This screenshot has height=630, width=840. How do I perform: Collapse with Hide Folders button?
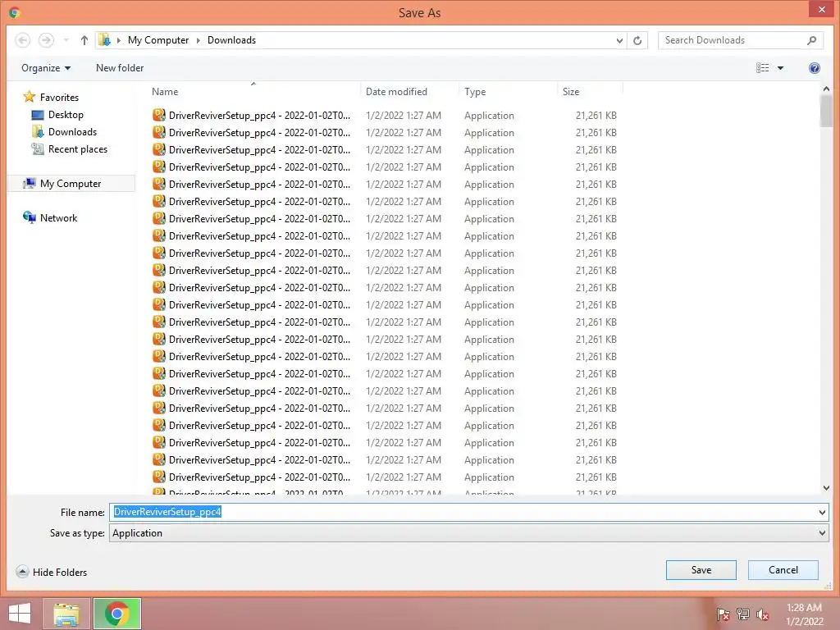tap(52, 572)
